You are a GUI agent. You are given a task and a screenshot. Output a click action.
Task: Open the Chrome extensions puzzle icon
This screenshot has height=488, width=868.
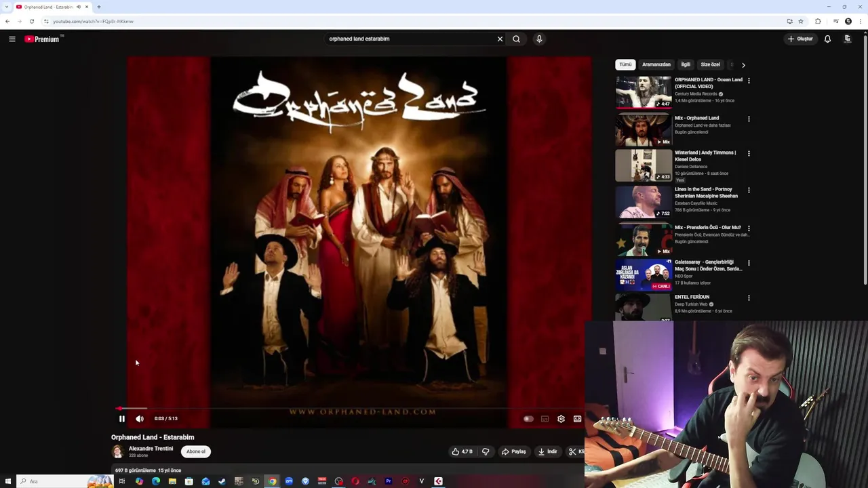(818, 21)
